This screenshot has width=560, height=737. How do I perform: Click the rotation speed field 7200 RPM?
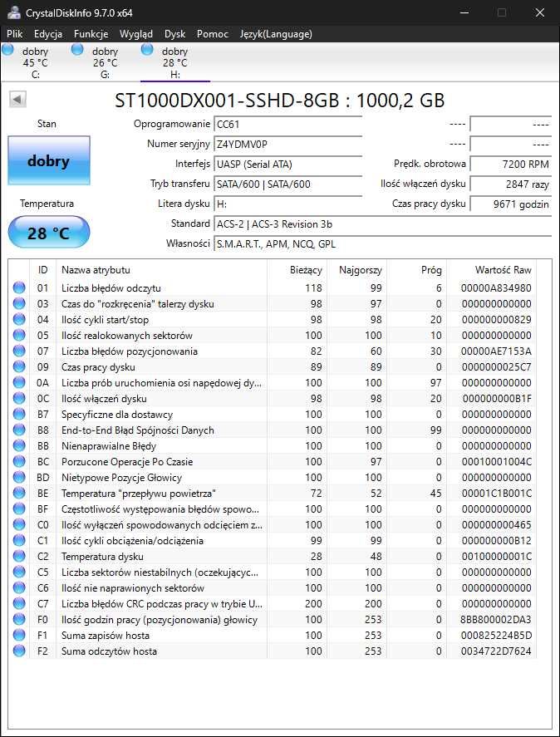[x=511, y=165]
